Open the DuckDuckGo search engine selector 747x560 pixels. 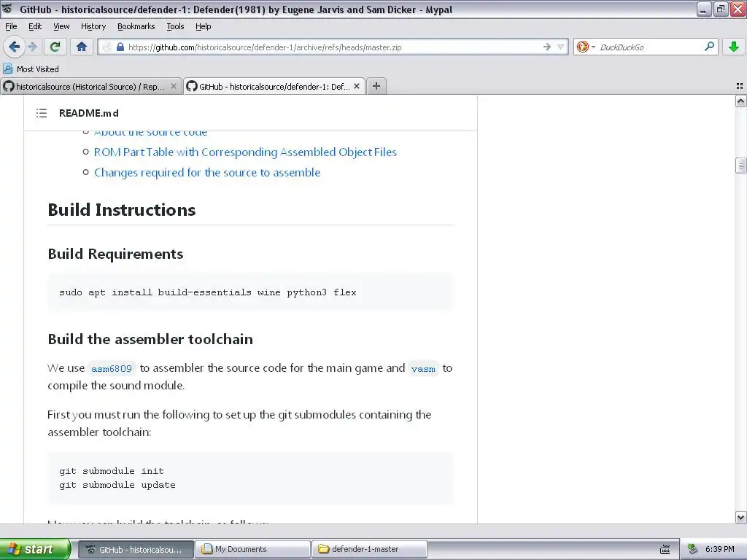click(586, 47)
